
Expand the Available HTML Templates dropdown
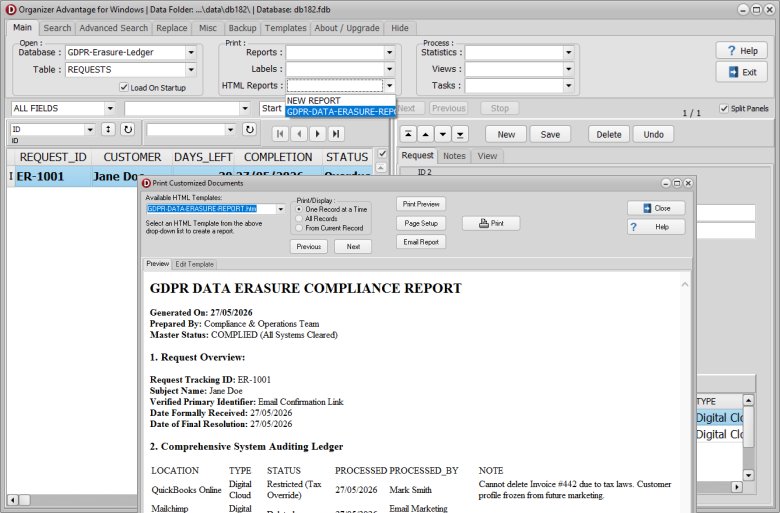pos(281,209)
